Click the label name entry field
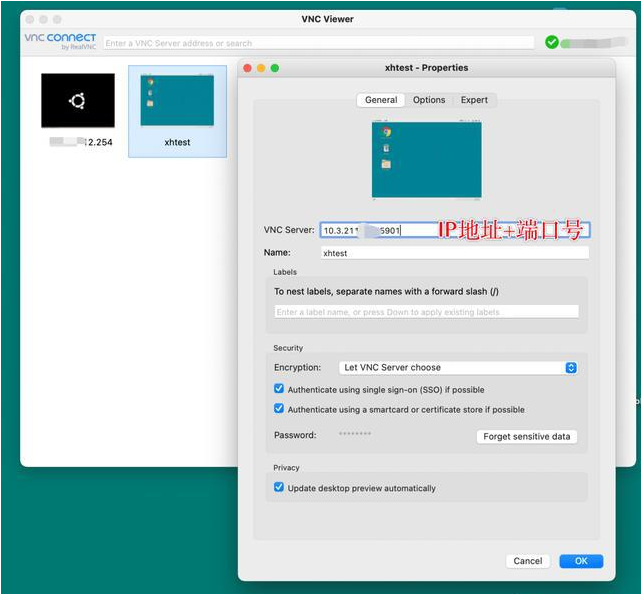Viewport: 642px width, 594px height. pos(426,312)
